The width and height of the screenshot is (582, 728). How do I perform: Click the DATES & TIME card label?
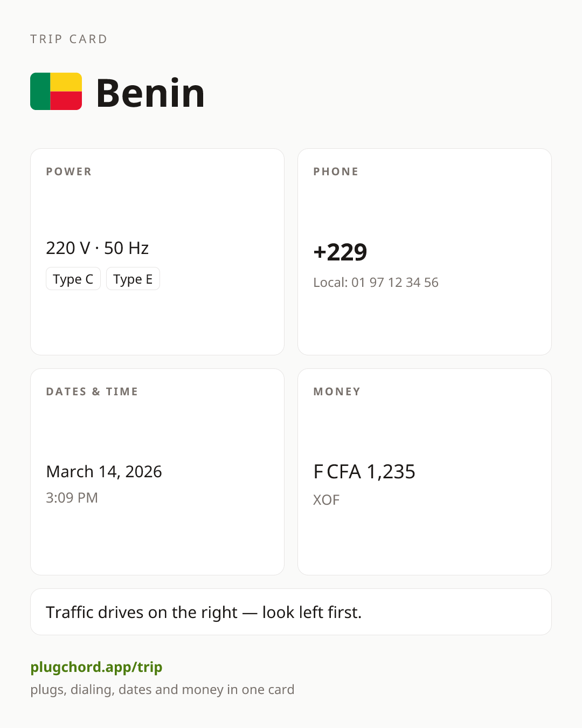[92, 392]
